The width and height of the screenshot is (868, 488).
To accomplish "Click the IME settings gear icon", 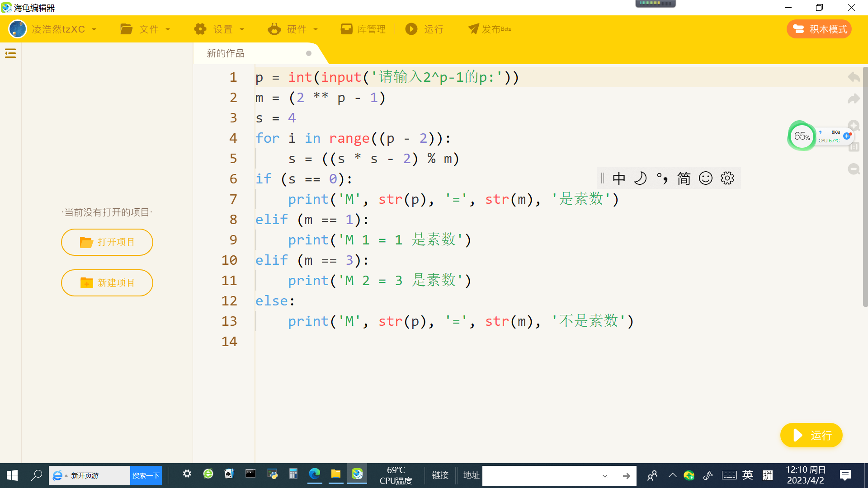I will click(727, 178).
